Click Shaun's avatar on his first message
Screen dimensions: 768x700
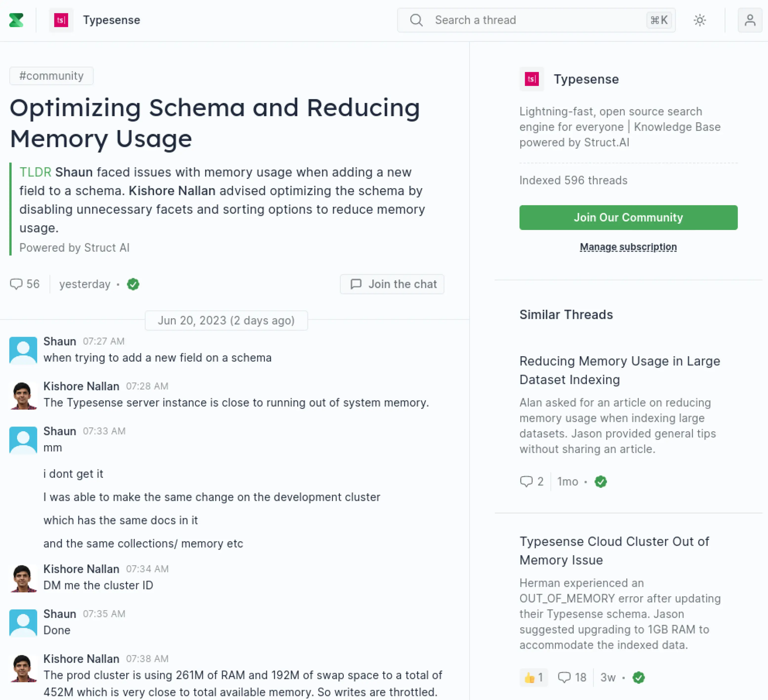tap(23, 350)
